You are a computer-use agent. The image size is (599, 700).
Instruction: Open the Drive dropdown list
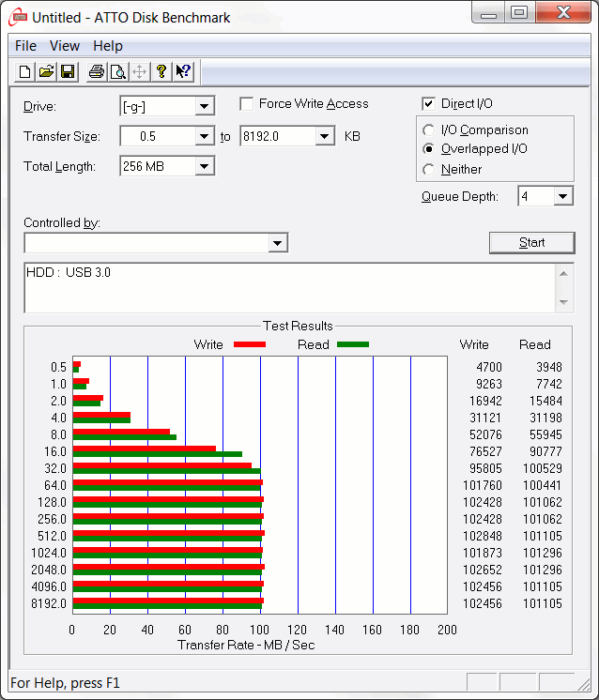point(205,107)
